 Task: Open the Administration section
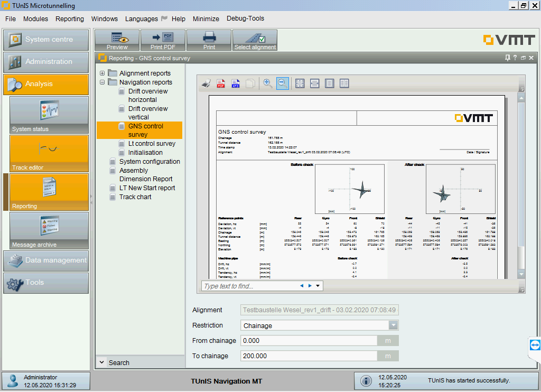(46, 62)
